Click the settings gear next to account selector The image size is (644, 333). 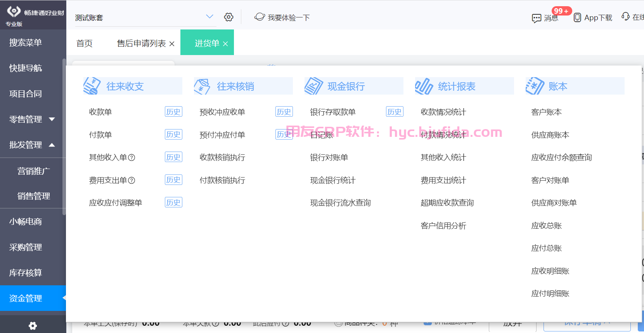point(229,17)
